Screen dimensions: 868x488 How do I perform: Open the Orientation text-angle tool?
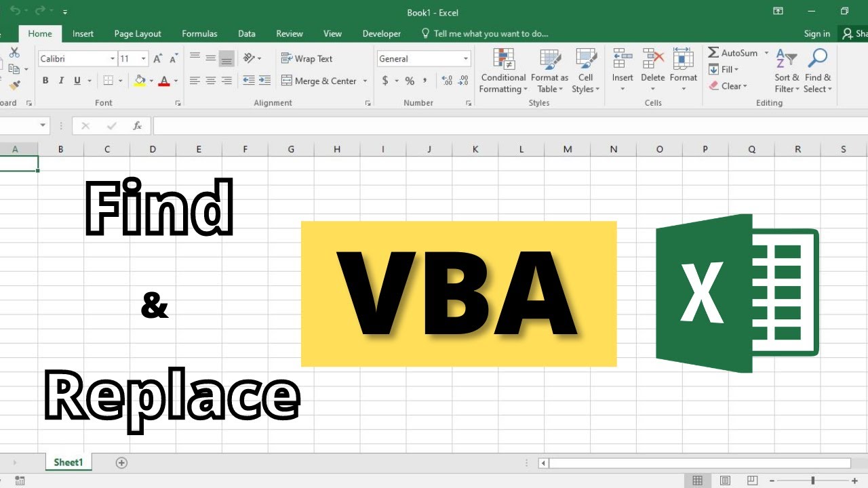point(249,58)
